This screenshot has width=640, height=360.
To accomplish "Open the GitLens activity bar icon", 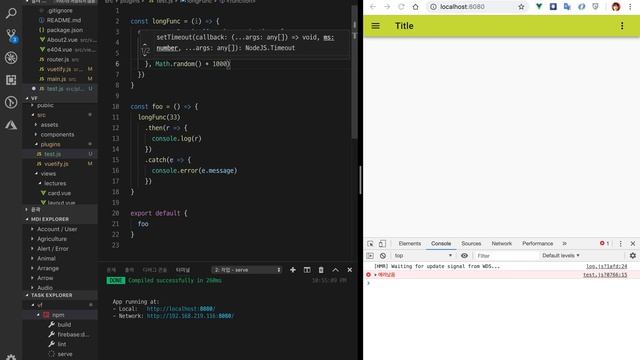I will point(11,102).
